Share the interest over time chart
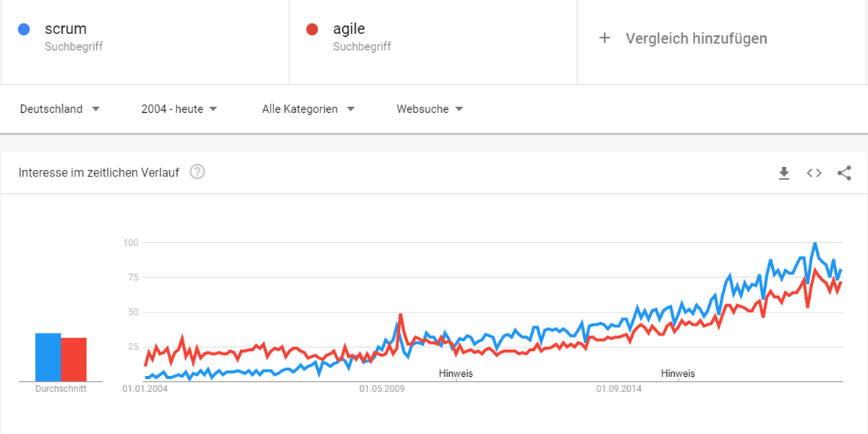 click(x=844, y=173)
